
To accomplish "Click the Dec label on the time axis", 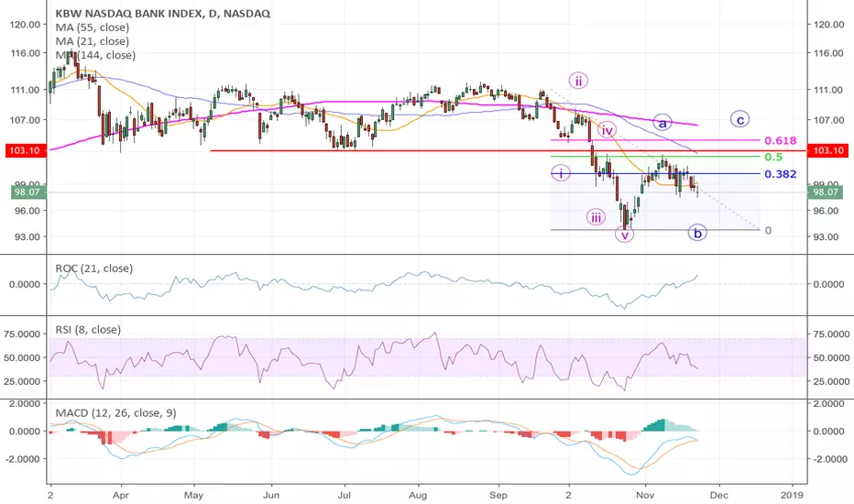I will click(719, 495).
